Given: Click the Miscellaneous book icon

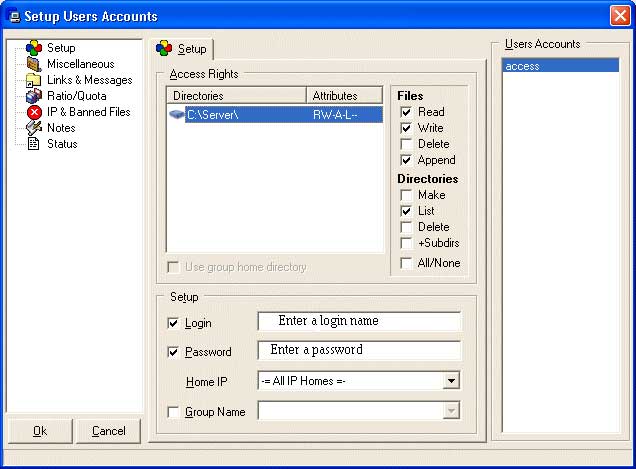Looking at the screenshot, I should (x=34, y=64).
